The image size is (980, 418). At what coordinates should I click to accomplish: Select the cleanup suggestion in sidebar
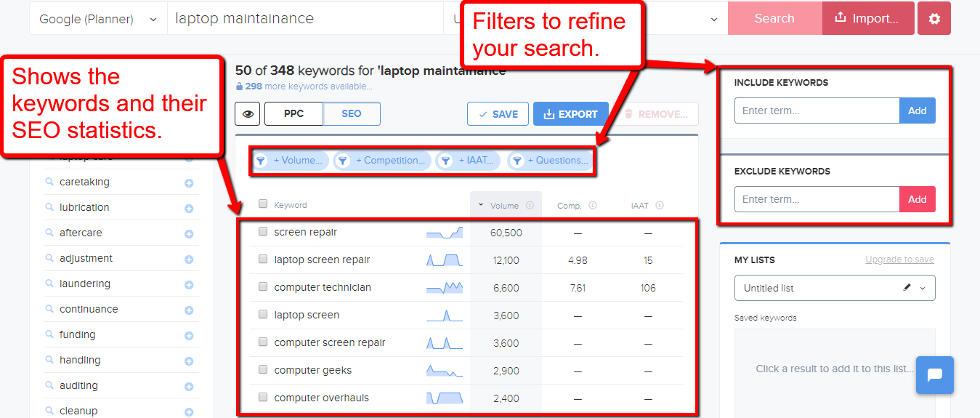[x=78, y=411]
